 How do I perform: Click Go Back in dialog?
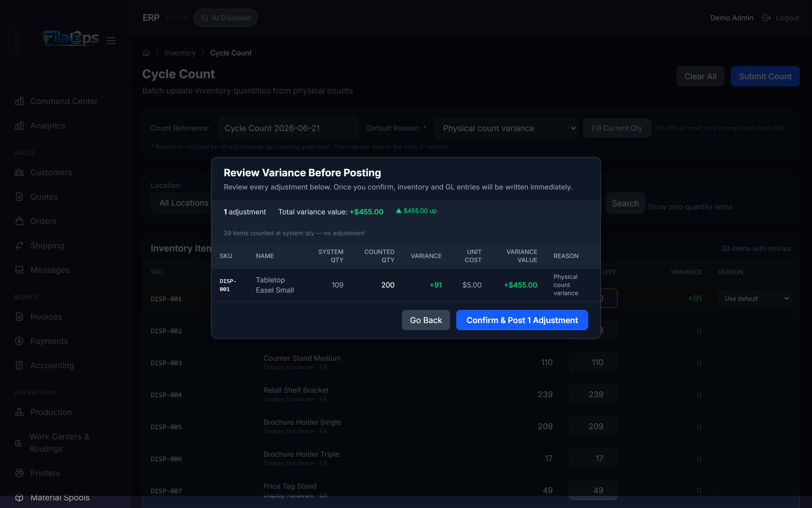pyautogui.click(x=426, y=320)
